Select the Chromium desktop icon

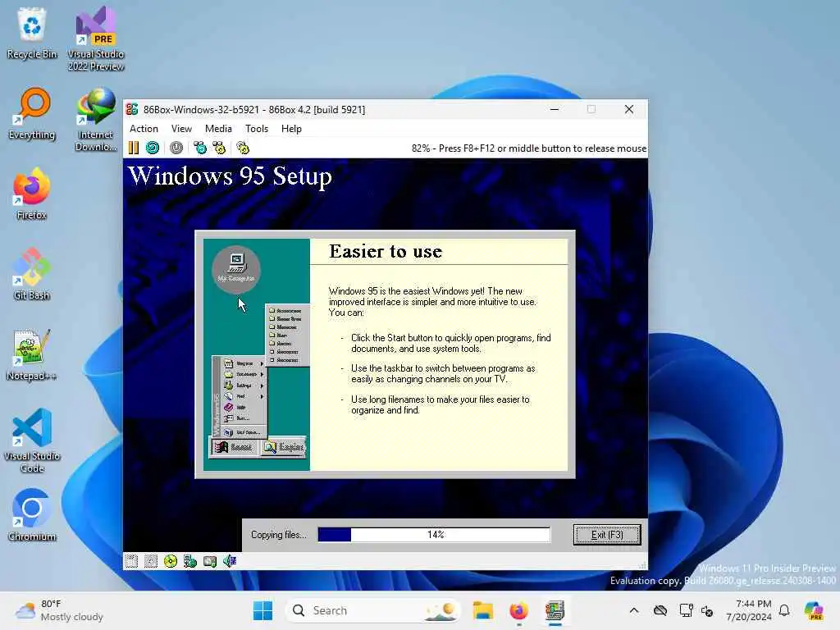click(32, 515)
